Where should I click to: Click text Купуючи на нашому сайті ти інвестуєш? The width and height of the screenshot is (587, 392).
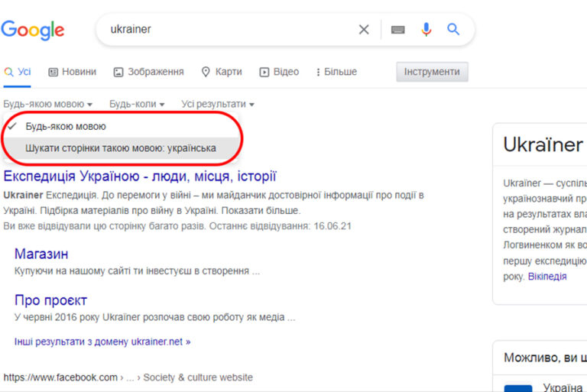pyautogui.click(x=137, y=271)
